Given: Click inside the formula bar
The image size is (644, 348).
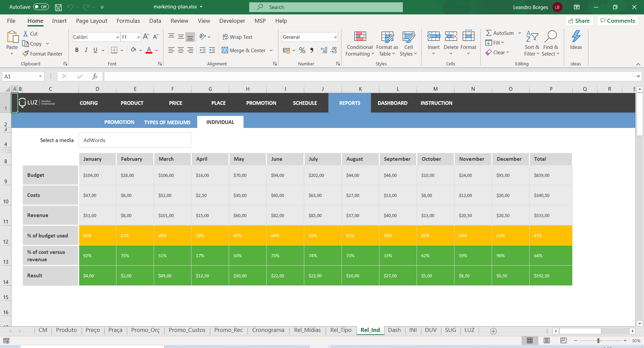Looking at the screenshot, I should [x=302, y=76].
